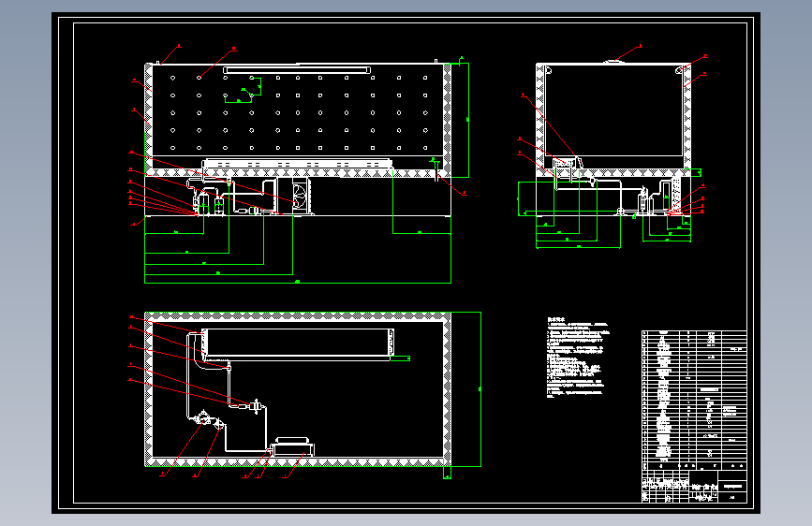Select the long evaporator box in the plan view
The height and width of the screenshot is (526, 812).
tap(298, 343)
